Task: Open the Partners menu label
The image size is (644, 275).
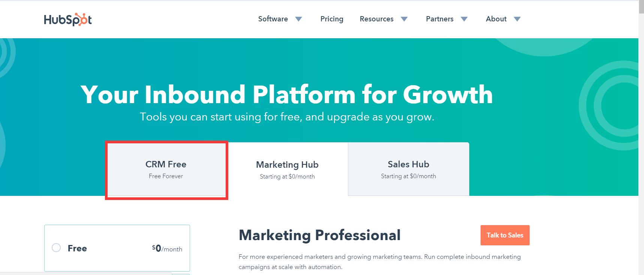Action: click(439, 19)
